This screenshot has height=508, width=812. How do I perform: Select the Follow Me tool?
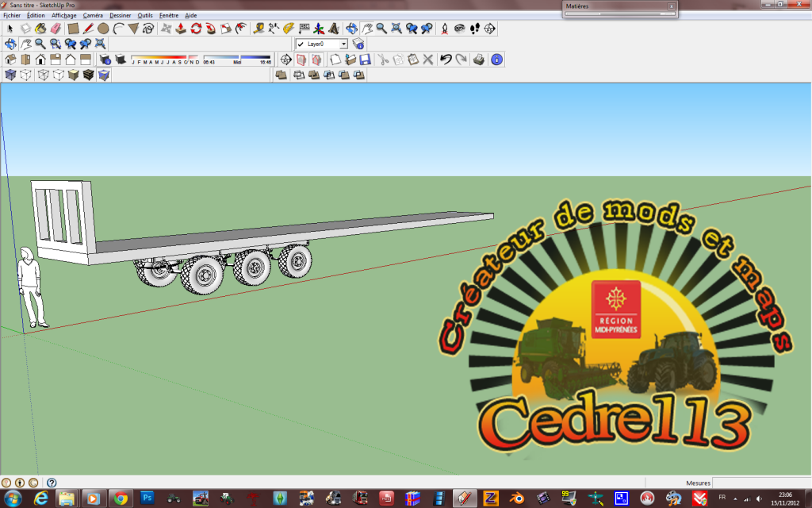211,29
